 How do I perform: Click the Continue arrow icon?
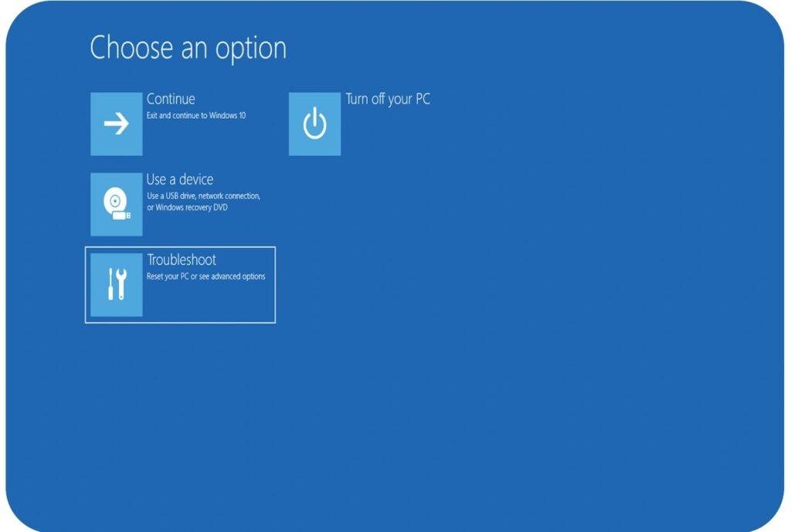pyautogui.click(x=116, y=124)
